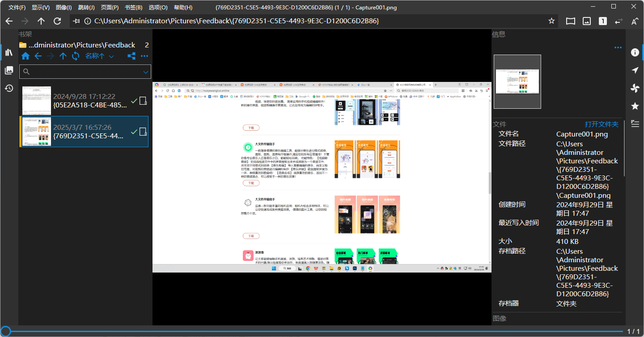Click the pin icon in the address bar

coord(76,21)
